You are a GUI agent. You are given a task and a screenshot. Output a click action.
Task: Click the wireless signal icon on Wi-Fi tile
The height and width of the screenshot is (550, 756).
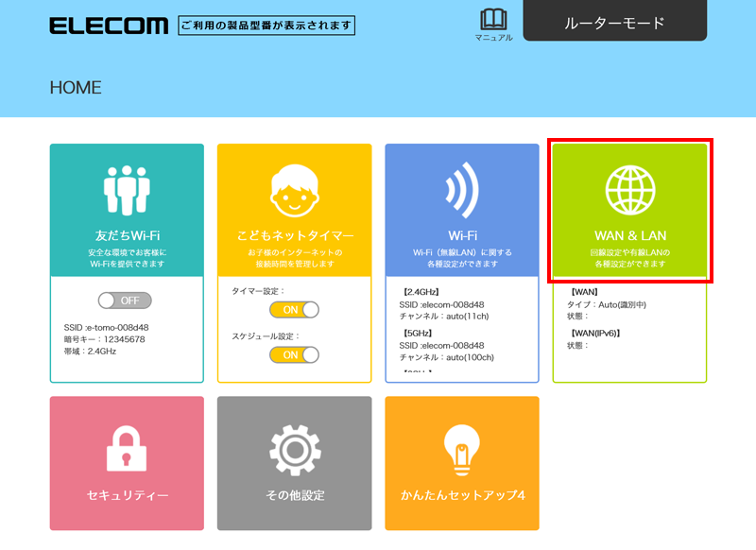coord(462,190)
